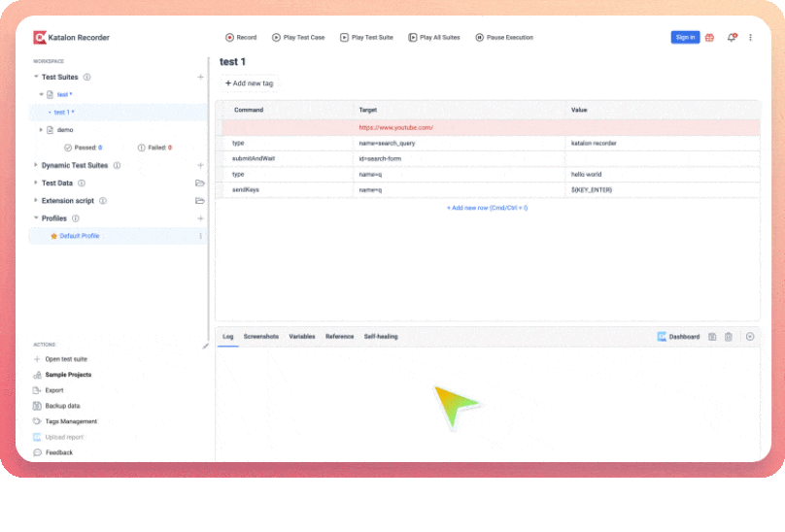Show Profiles info icon
Image resolution: width=785 pixels, height=532 pixels.
tap(76, 218)
